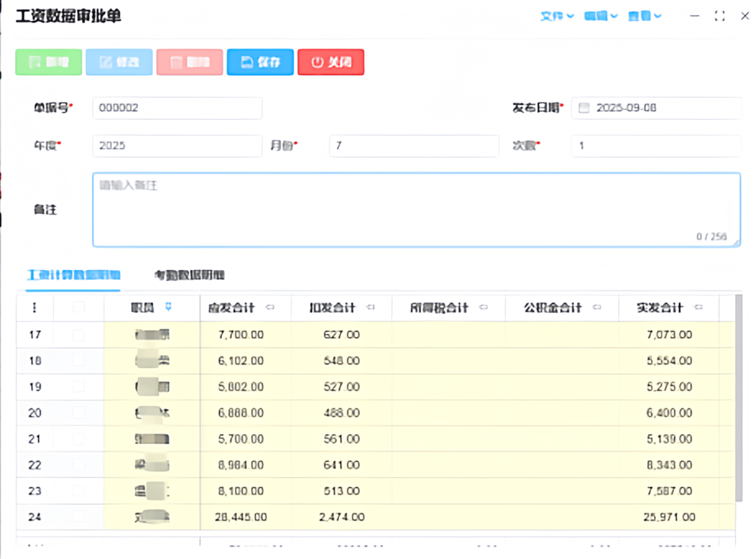Click the pin icon next to 所得税合计

(x=484, y=307)
